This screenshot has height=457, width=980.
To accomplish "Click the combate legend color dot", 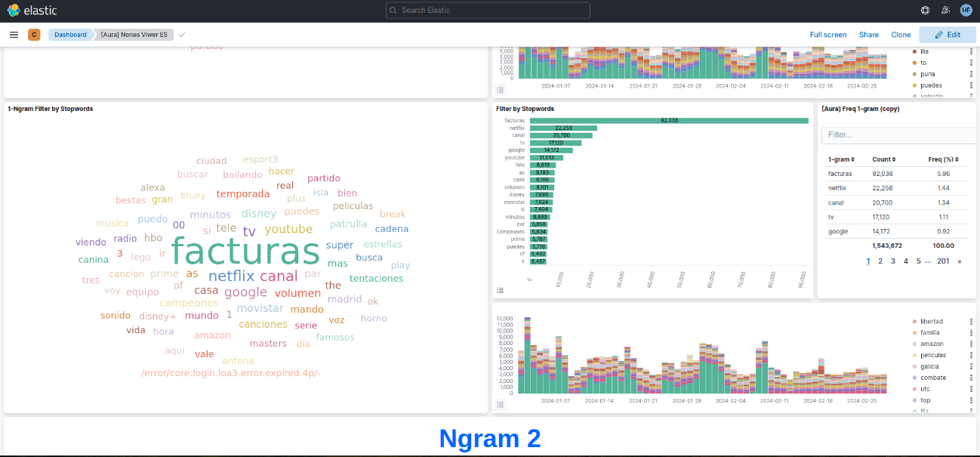I will click(915, 378).
